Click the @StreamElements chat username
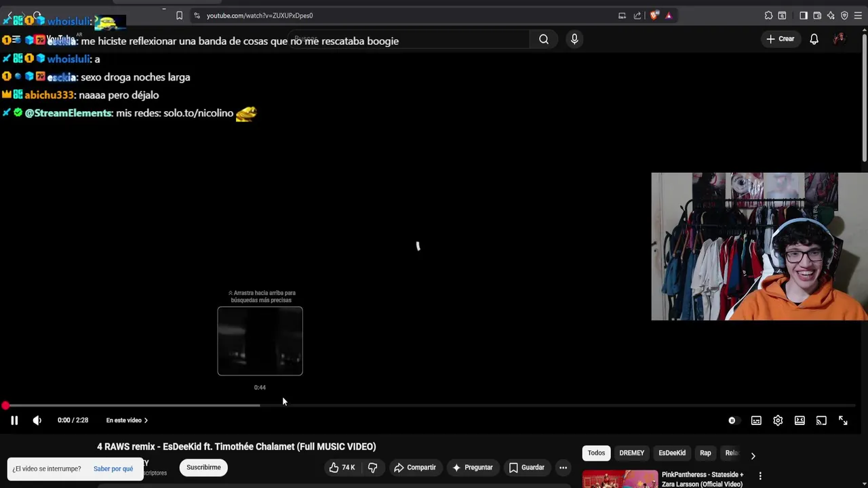The image size is (868, 488). coord(68,113)
